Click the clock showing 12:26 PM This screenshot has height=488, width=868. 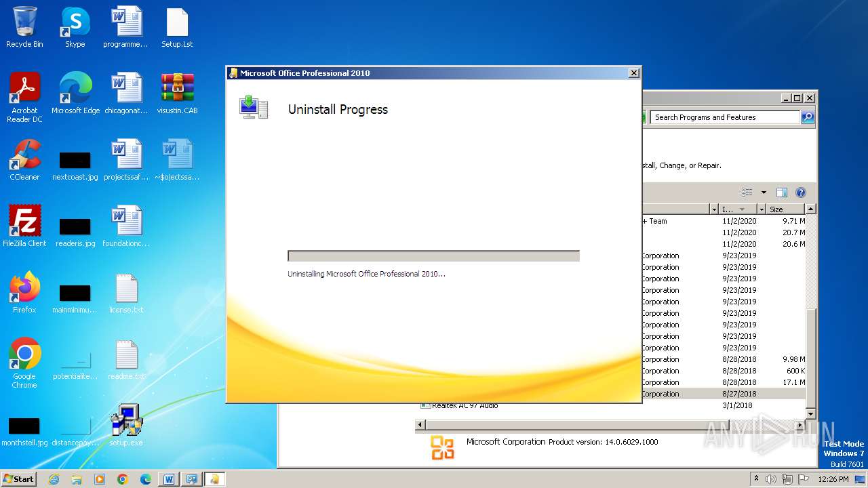point(833,479)
